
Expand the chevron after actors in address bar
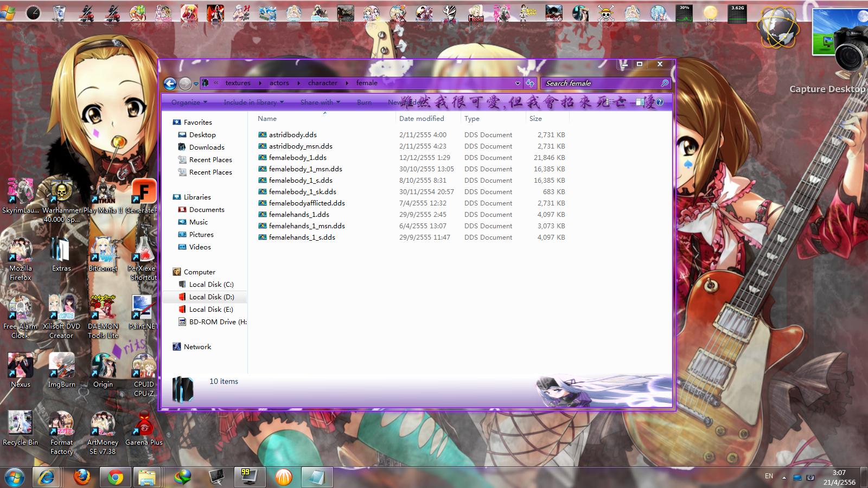(x=298, y=83)
